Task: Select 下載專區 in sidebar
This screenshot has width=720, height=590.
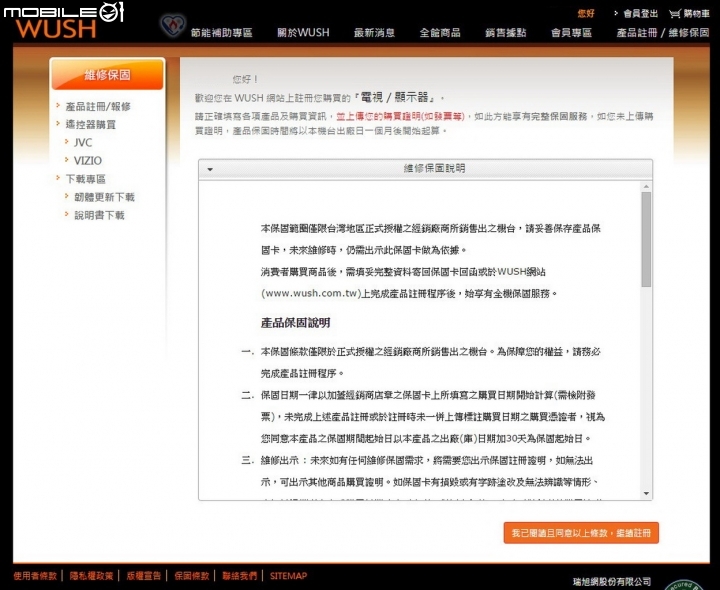Action: 85,179
